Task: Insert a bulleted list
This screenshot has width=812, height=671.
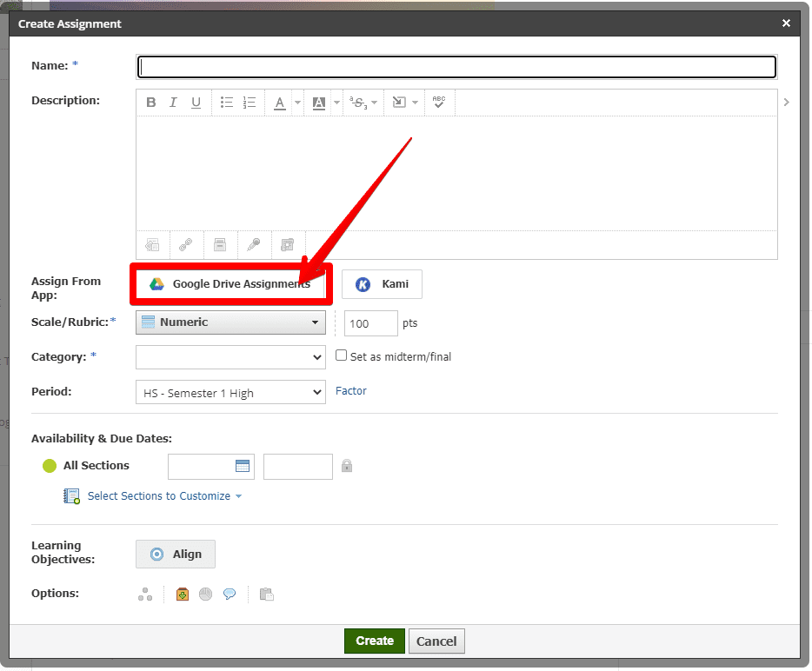Action: pos(226,103)
